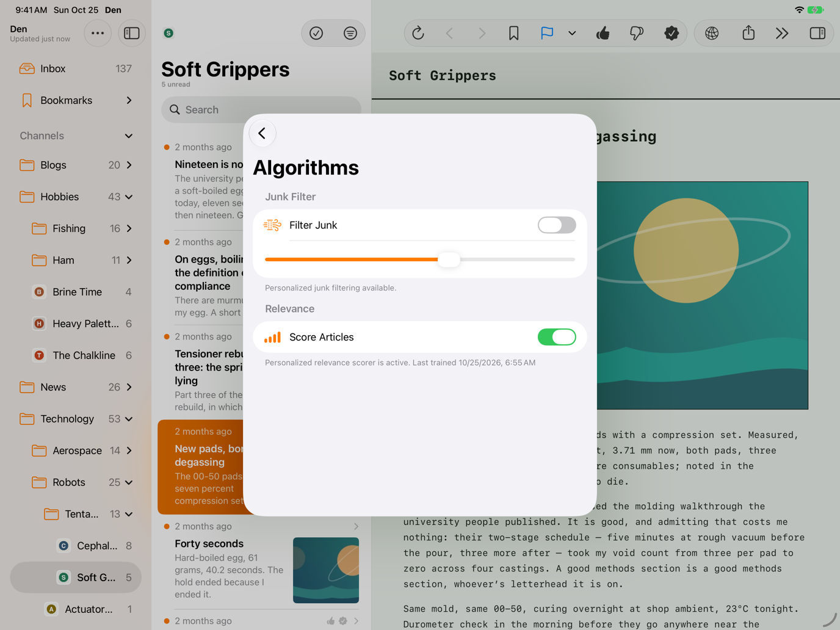This screenshot has height=630, width=840.
Task: Click the thumbs down icon
Action: (636, 33)
